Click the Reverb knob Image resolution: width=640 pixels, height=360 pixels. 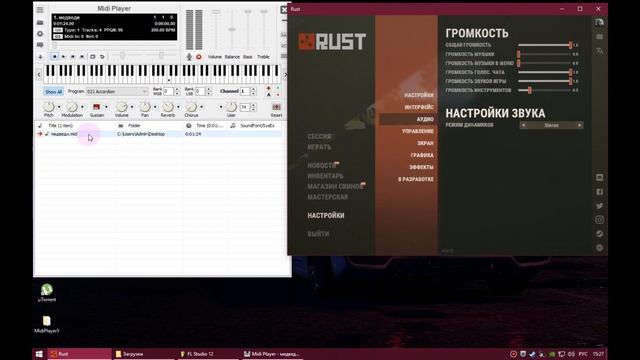168,107
